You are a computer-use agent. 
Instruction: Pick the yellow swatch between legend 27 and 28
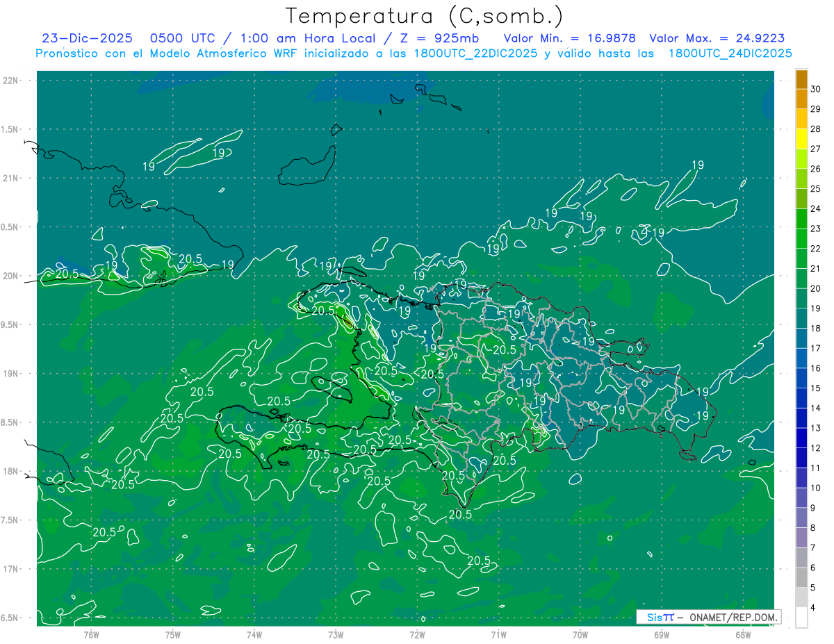tap(801, 139)
